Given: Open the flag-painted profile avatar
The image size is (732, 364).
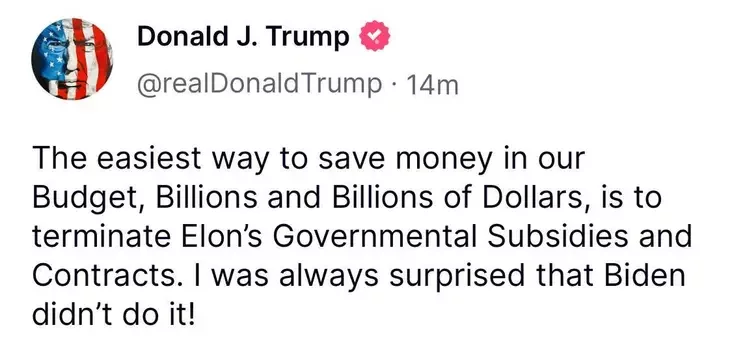Looking at the screenshot, I should point(72,59).
